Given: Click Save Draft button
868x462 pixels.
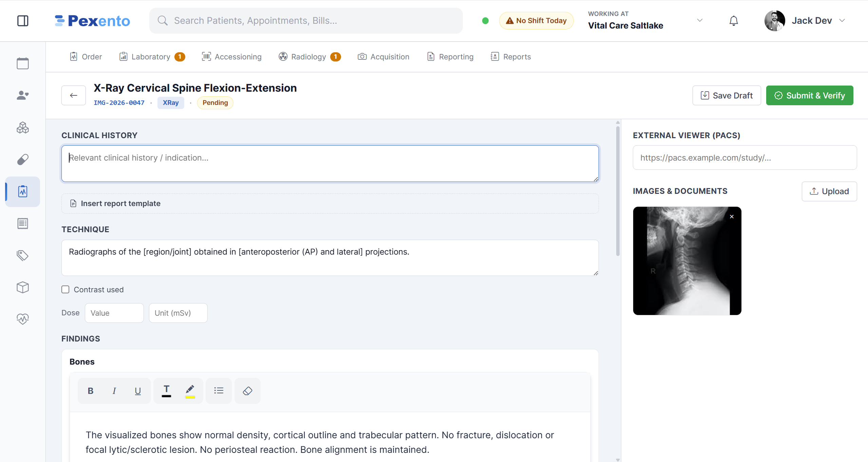Looking at the screenshot, I should 727,95.
